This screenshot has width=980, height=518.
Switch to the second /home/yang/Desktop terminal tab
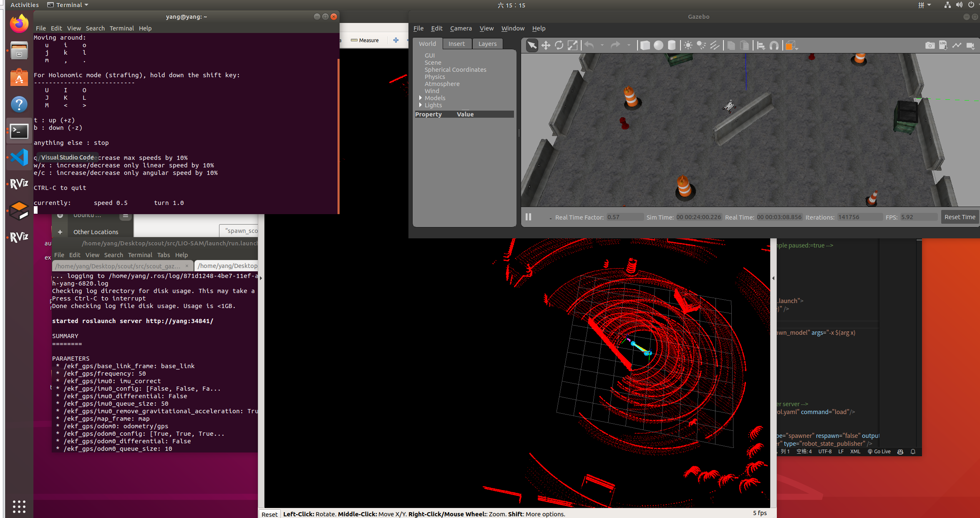227,266
